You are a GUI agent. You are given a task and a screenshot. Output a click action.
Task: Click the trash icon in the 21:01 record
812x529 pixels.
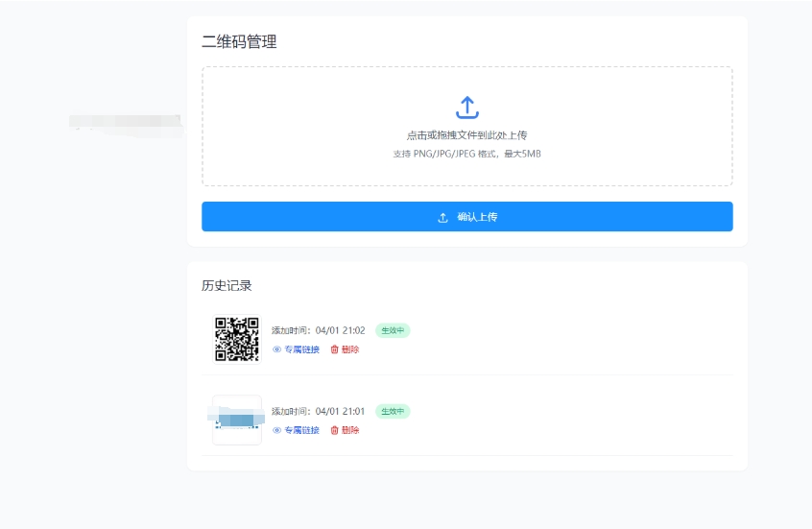335,430
